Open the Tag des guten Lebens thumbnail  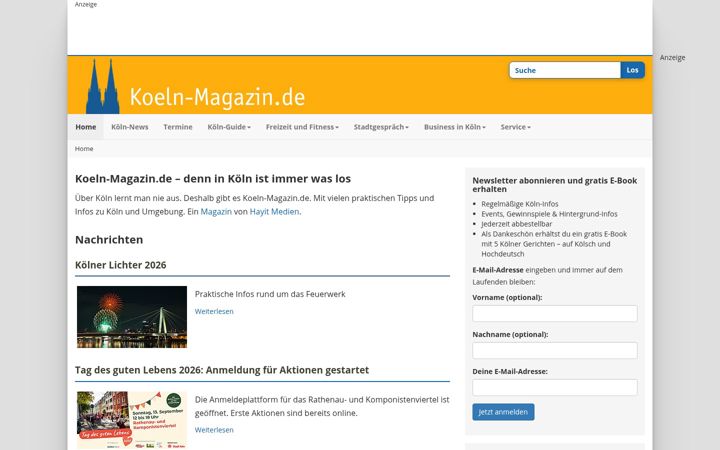pyautogui.click(x=132, y=420)
